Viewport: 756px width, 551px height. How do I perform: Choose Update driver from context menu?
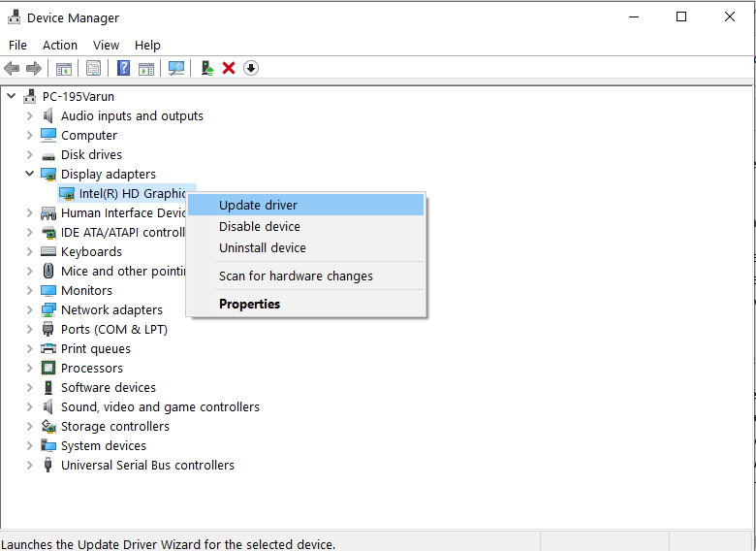click(x=305, y=205)
